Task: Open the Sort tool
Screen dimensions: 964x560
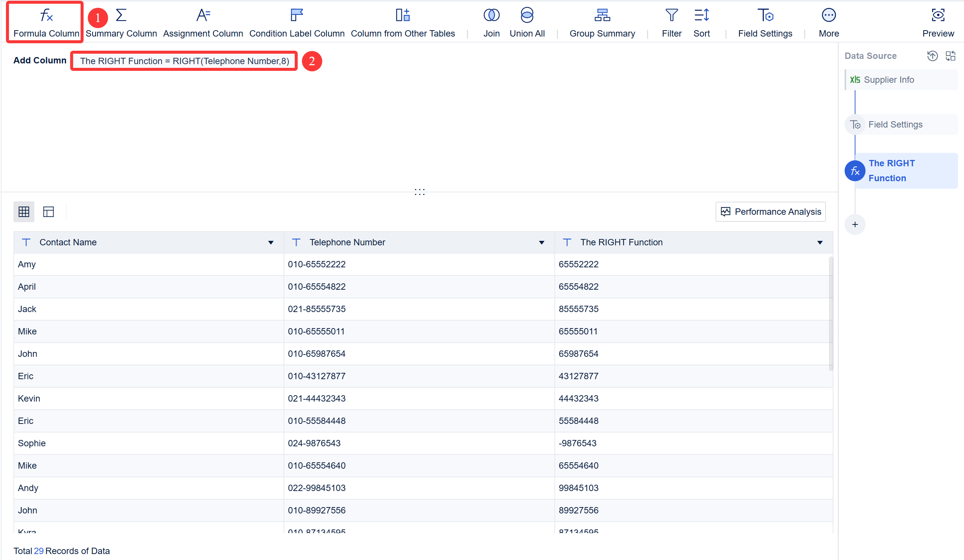Action: [x=702, y=22]
